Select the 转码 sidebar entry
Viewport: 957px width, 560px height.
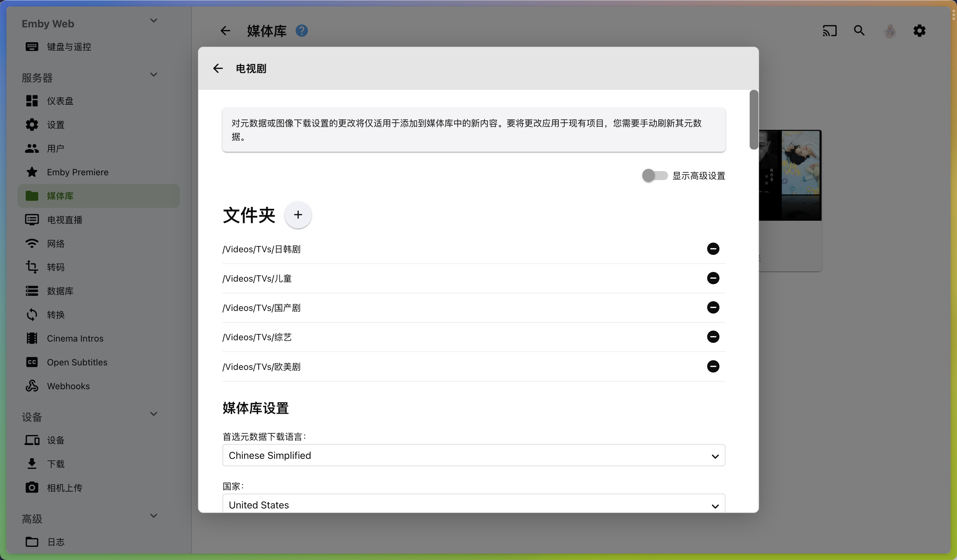coord(99,267)
